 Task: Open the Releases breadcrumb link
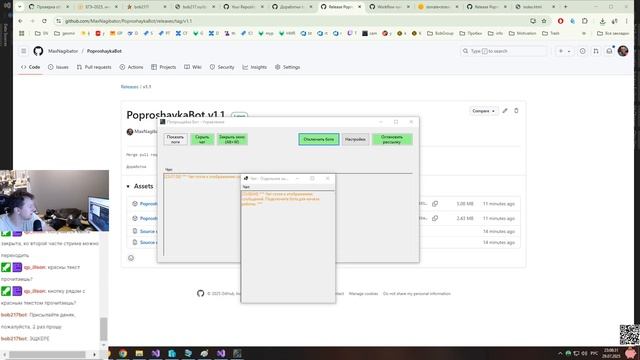click(x=129, y=87)
